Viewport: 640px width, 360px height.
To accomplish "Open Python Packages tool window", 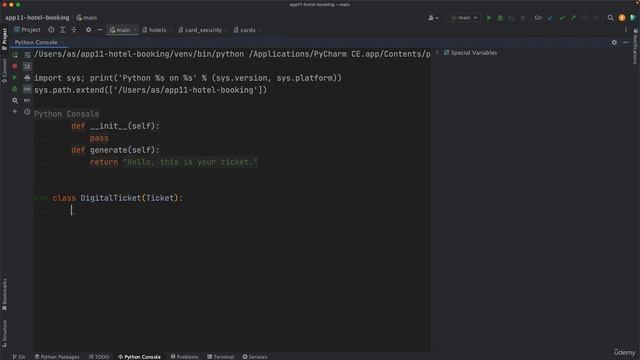I will click(57, 357).
